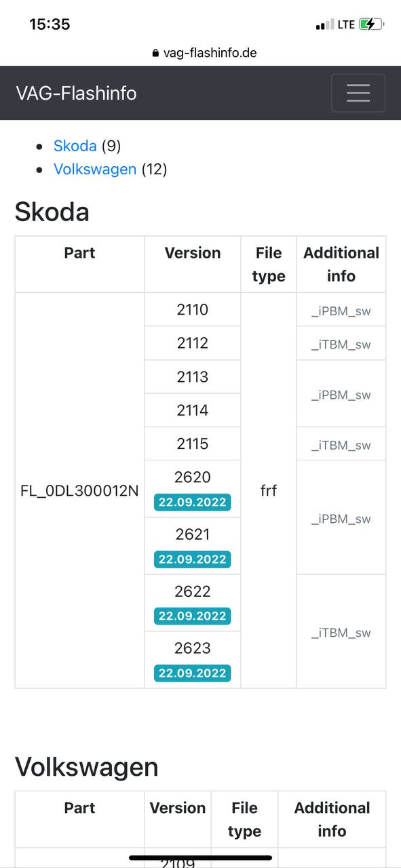The height and width of the screenshot is (868, 401).
Task: Open the Skoda anchor link
Action: [75, 146]
